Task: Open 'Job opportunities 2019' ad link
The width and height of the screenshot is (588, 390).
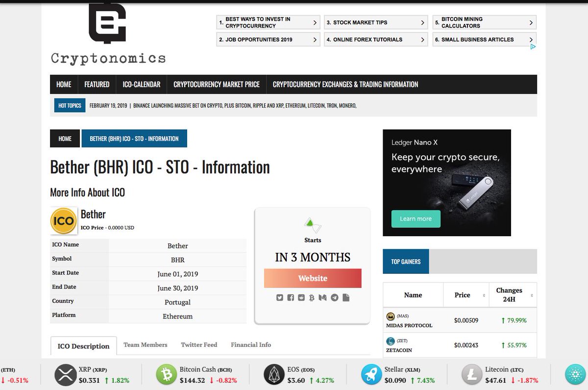Action: click(268, 40)
